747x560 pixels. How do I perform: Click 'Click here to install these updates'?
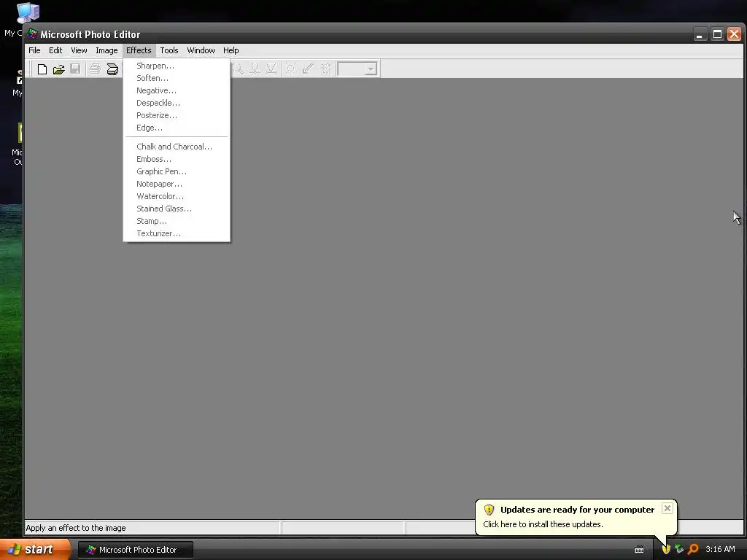pos(543,524)
